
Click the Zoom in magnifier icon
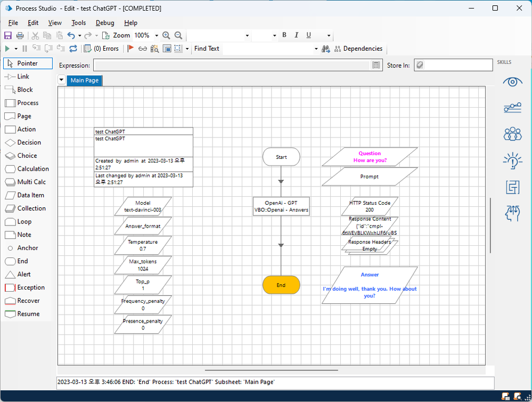coord(166,36)
